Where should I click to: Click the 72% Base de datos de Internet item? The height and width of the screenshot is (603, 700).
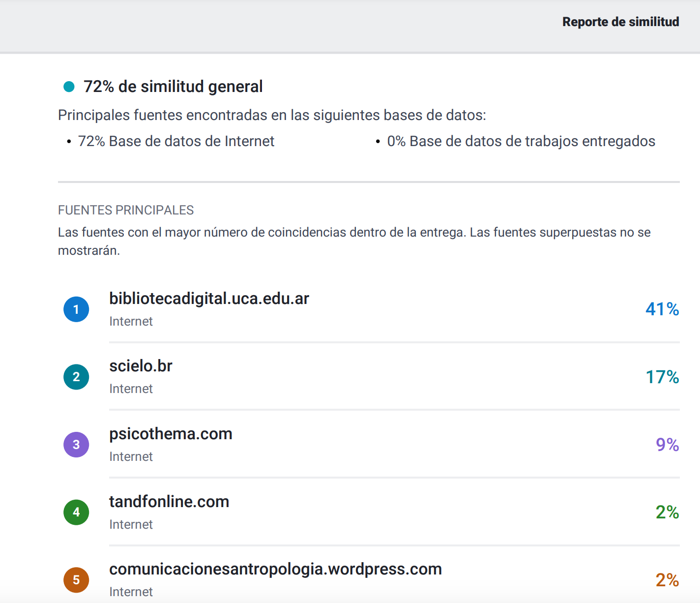point(176,141)
